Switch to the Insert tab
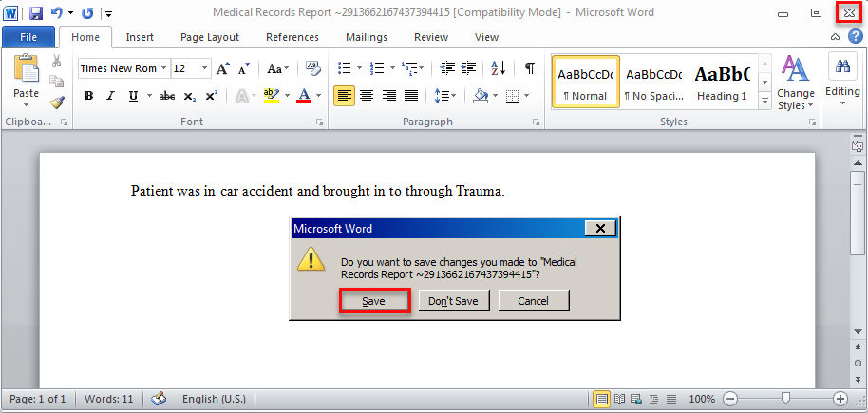This screenshot has width=868, height=413. click(140, 37)
